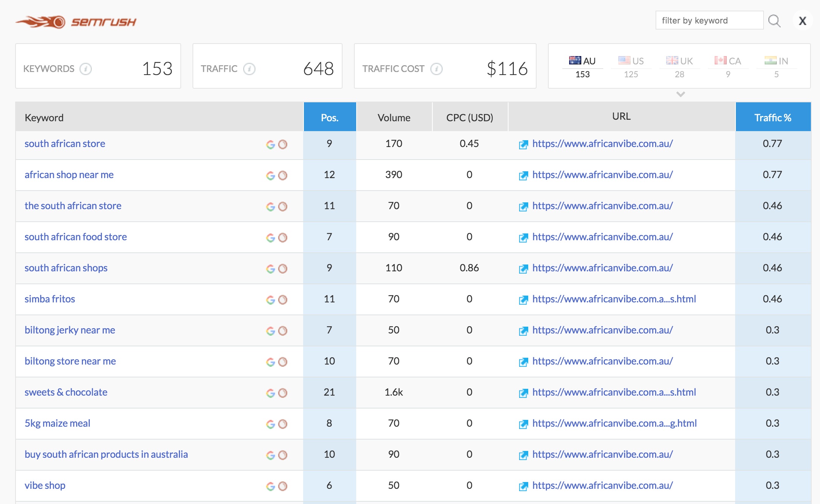The height and width of the screenshot is (504, 820).
Task: Click the search magnifier icon
Action: [774, 20]
